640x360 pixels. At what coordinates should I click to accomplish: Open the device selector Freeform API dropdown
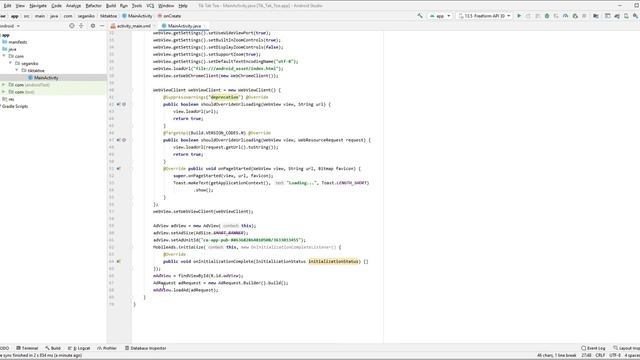(x=484, y=16)
